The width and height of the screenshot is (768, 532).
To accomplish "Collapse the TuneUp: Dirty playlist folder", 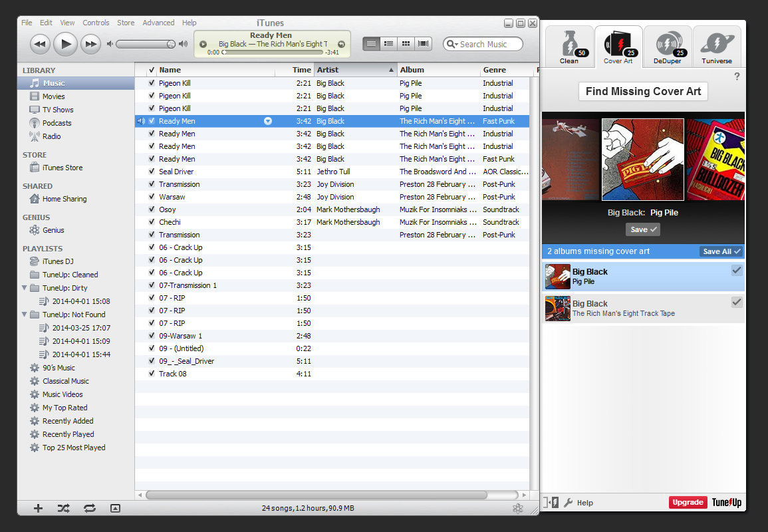I will 25,288.
